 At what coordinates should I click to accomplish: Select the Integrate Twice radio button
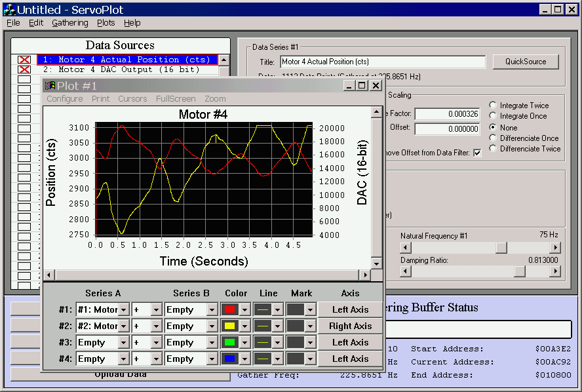[x=494, y=106]
